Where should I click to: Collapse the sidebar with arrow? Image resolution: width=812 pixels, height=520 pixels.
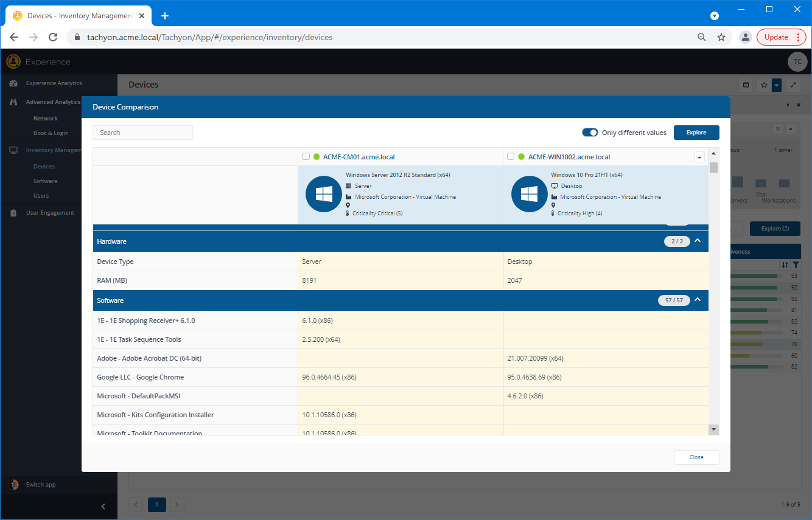pyautogui.click(x=103, y=507)
